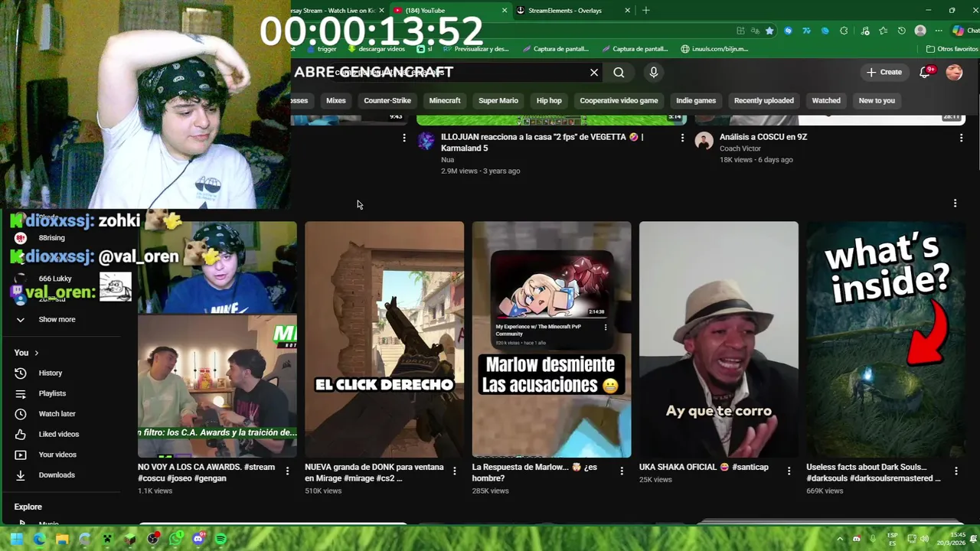Filter results by Hip hop chip
Image resolution: width=980 pixels, height=551 pixels.
pyautogui.click(x=549, y=100)
